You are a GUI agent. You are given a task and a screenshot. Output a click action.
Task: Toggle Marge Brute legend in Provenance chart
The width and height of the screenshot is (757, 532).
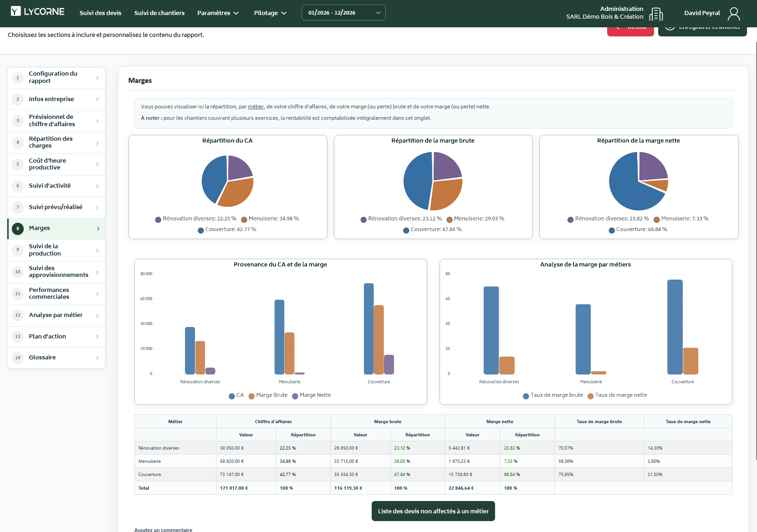[x=268, y=395]
